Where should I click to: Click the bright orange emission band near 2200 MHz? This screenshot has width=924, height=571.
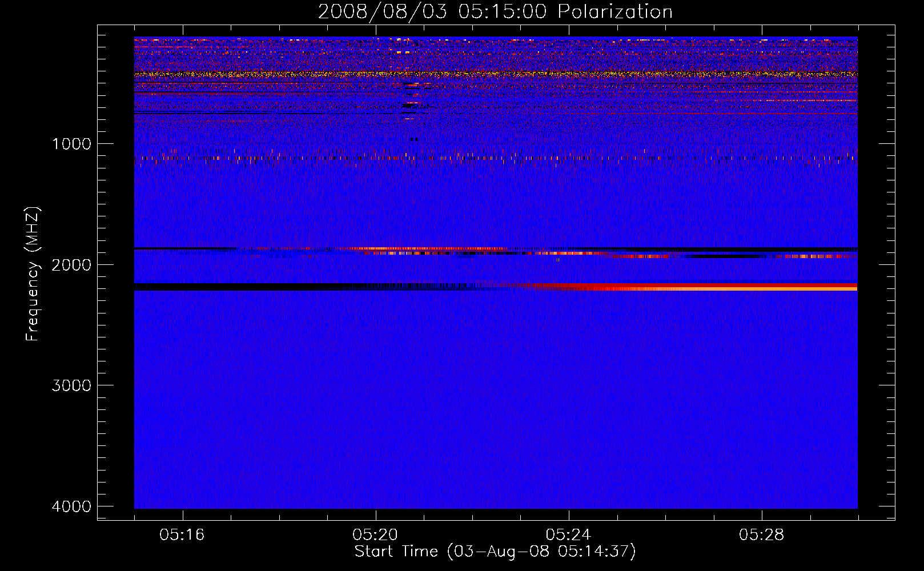point(720,289)
